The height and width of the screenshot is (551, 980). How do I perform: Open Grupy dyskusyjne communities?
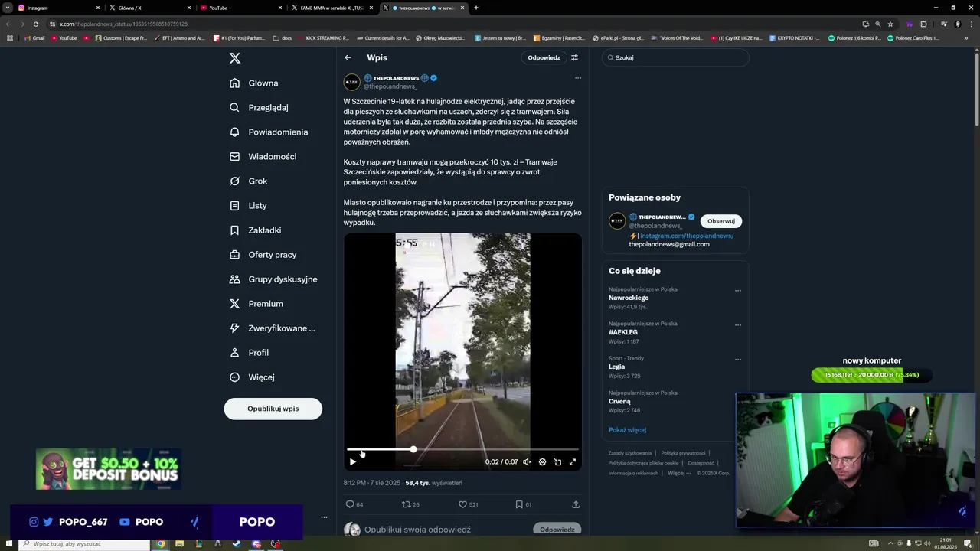(273, 279)
